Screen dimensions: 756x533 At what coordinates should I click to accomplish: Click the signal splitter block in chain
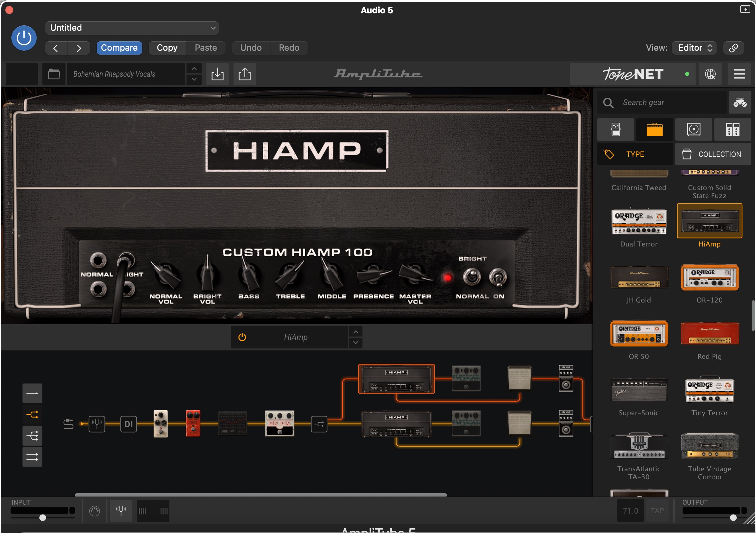(319, 424)
